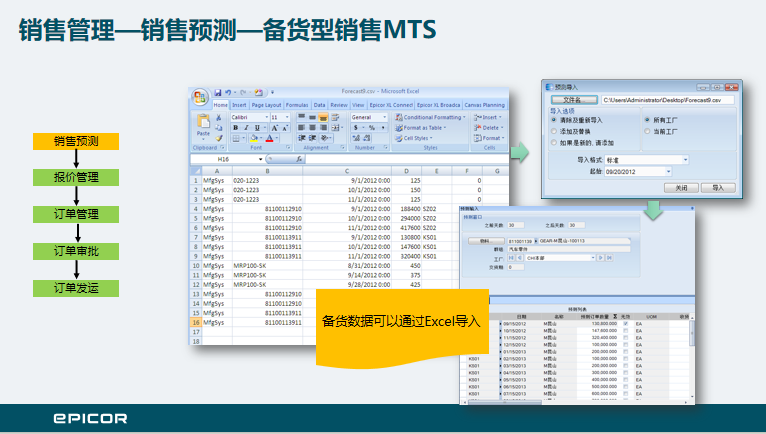Select 当前工厂 radio option
Screen dimensions: 766x434
click(647, 131)
